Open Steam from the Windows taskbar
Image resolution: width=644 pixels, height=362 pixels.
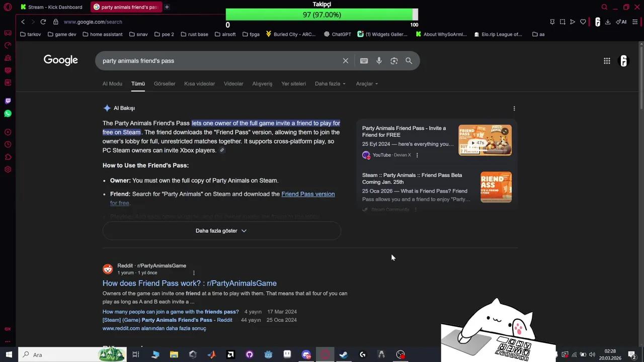coord(344,354)
